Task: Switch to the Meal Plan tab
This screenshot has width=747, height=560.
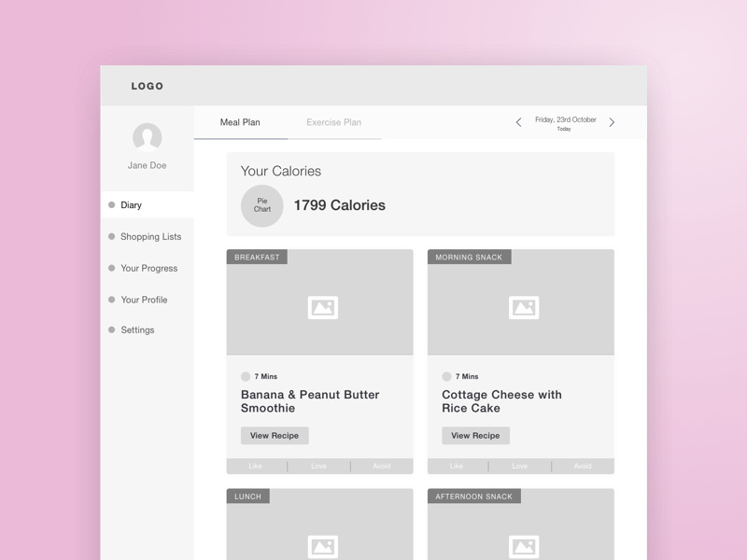Action: (x=240, y=122)
